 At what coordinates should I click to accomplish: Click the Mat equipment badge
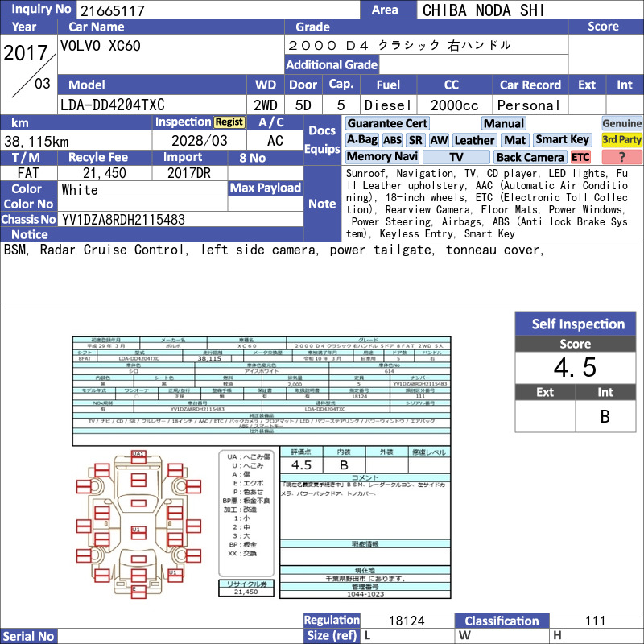514,140
